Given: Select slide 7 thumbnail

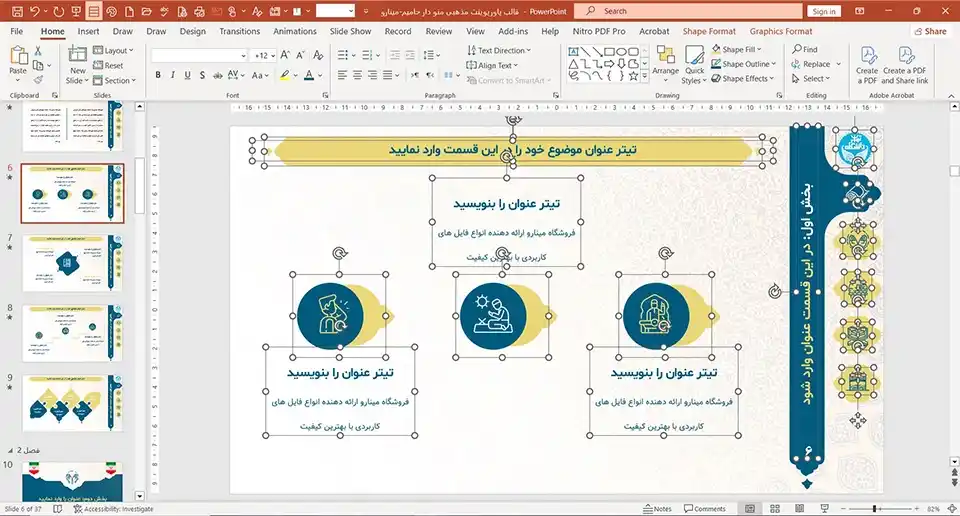Looking at the screenshot, I should coord(73,263).
